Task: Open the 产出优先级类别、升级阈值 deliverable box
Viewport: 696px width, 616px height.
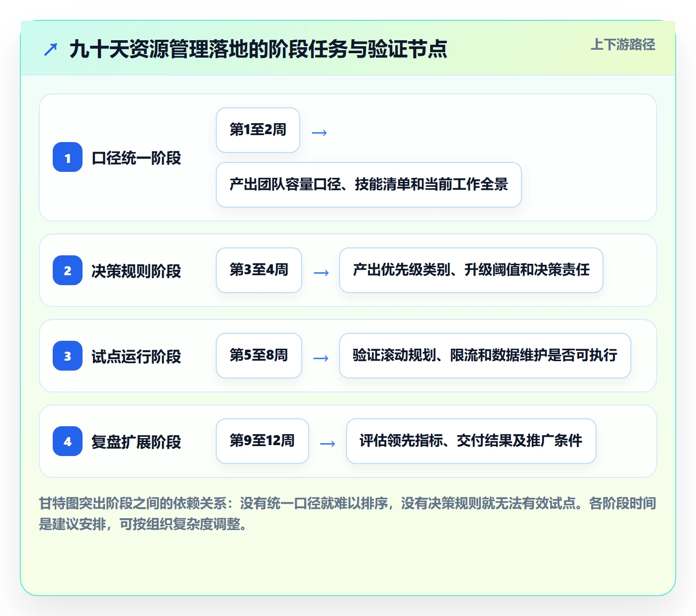Action: [471, 270]
